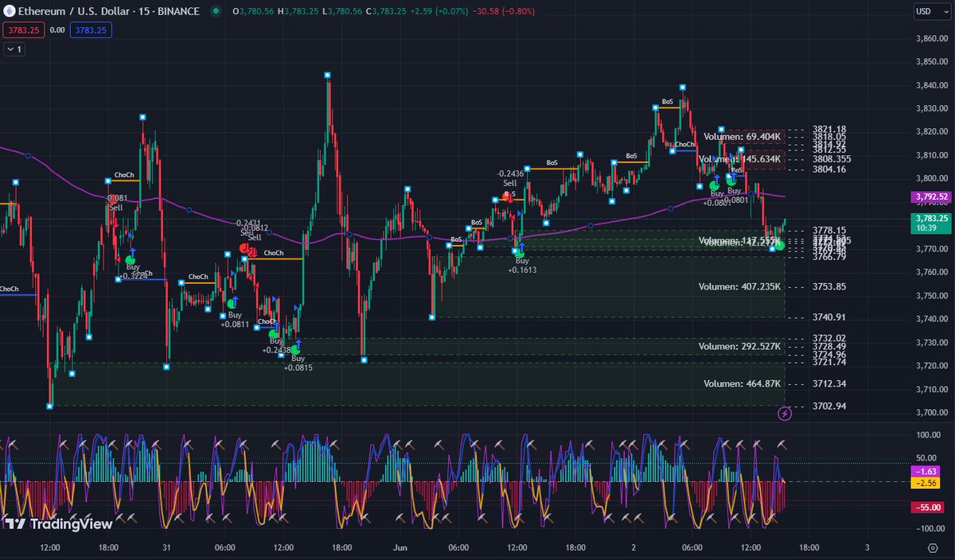The width and height of the screenshot is (955, 560).
Task: Click the 3702.94 level label
Action: click(829, 406)
